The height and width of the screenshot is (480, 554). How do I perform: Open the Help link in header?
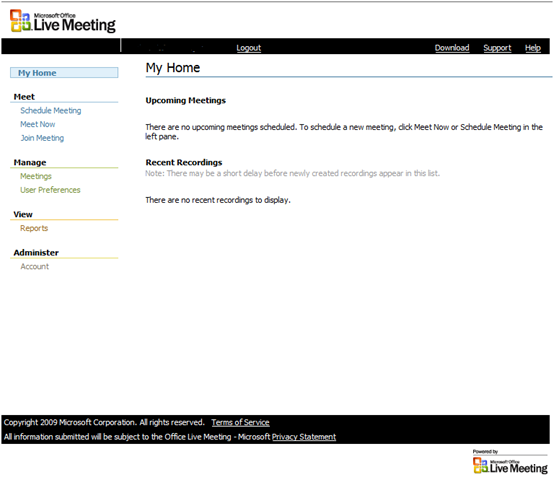pos(532,48)
